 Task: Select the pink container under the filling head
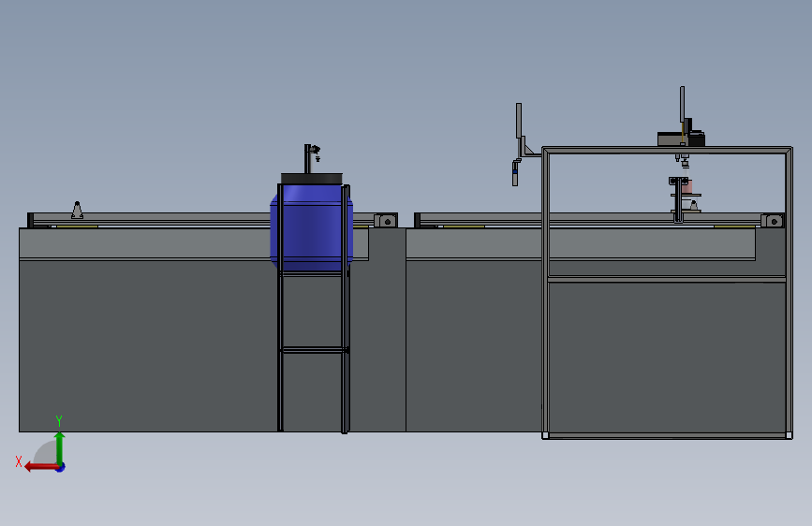(x=687, y=186)
